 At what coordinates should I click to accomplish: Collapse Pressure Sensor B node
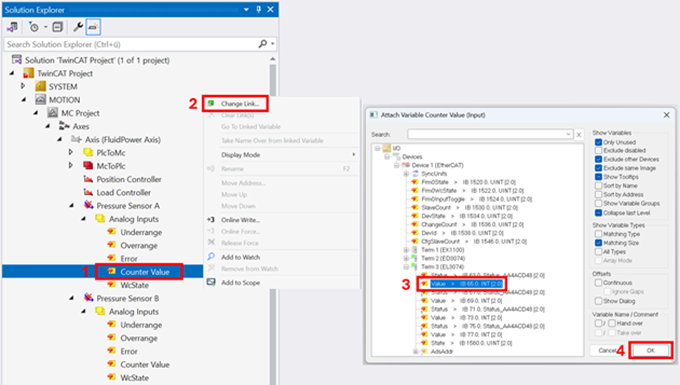click(72, 298)
